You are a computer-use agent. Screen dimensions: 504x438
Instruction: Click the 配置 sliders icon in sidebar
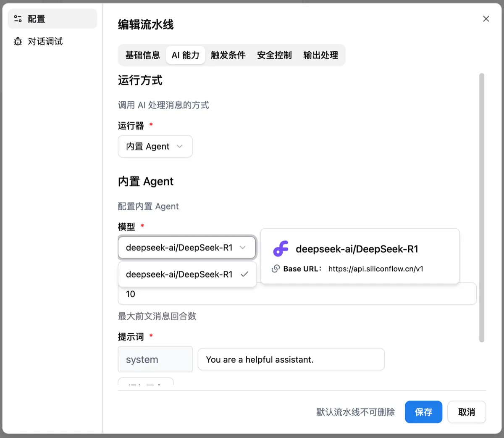coord(18,19)
